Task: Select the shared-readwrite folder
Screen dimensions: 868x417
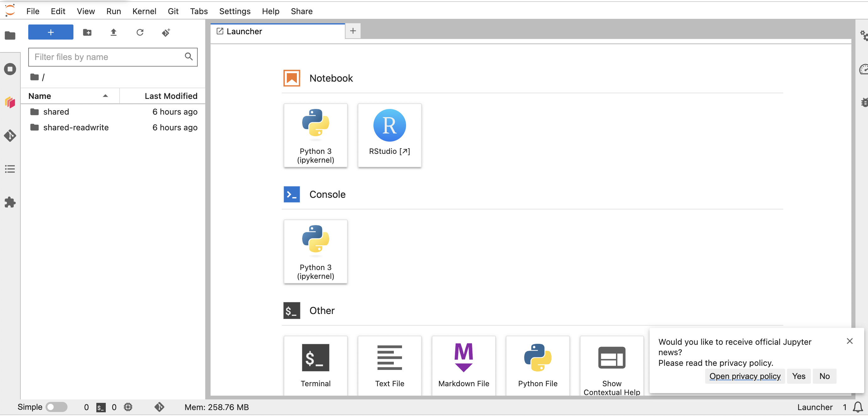Action: point(113,127)
